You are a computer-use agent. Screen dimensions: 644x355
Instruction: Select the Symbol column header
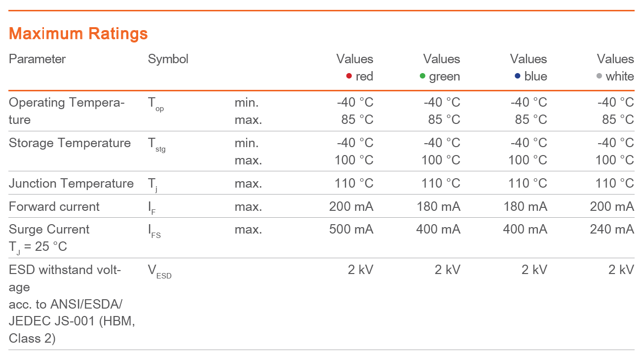[x=168, y=59]
